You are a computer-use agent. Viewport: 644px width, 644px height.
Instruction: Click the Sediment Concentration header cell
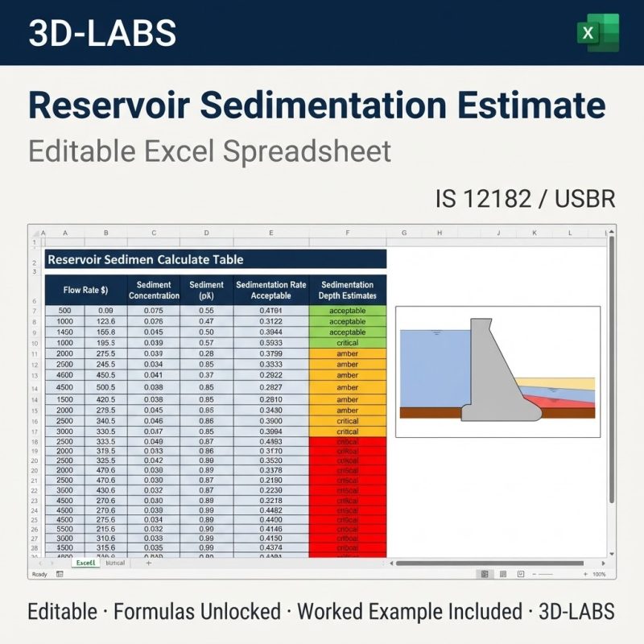click(x=154, y=290)
